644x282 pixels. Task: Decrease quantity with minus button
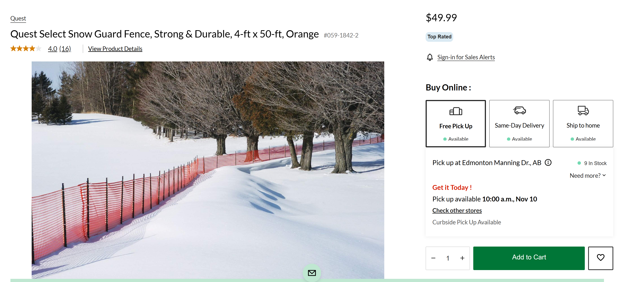(x=433, y=258)
